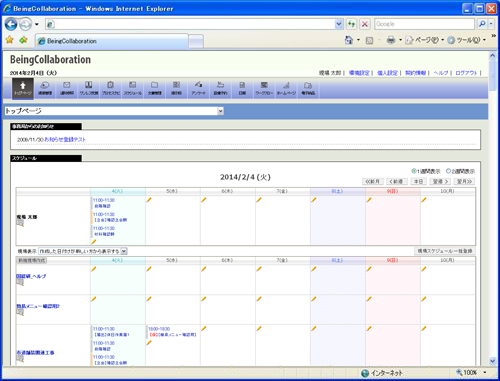Click the previous week (<前週) button

pos(396,181)
